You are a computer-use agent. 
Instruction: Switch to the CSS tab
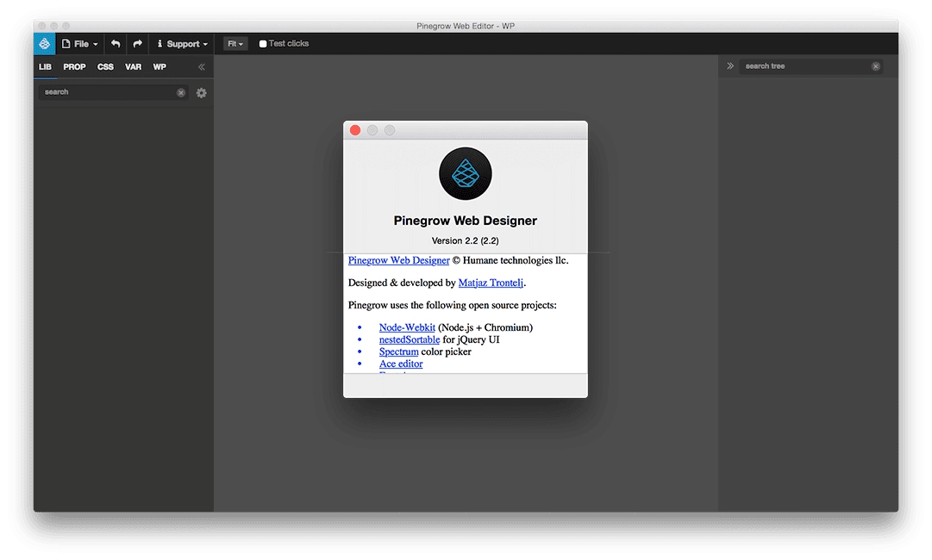(105, 67)
